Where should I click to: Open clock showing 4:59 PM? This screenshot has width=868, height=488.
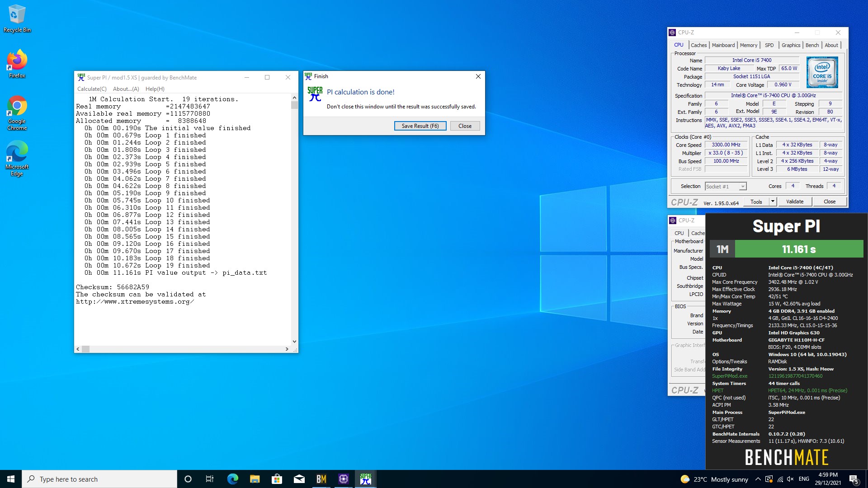[x=827, y=479]
